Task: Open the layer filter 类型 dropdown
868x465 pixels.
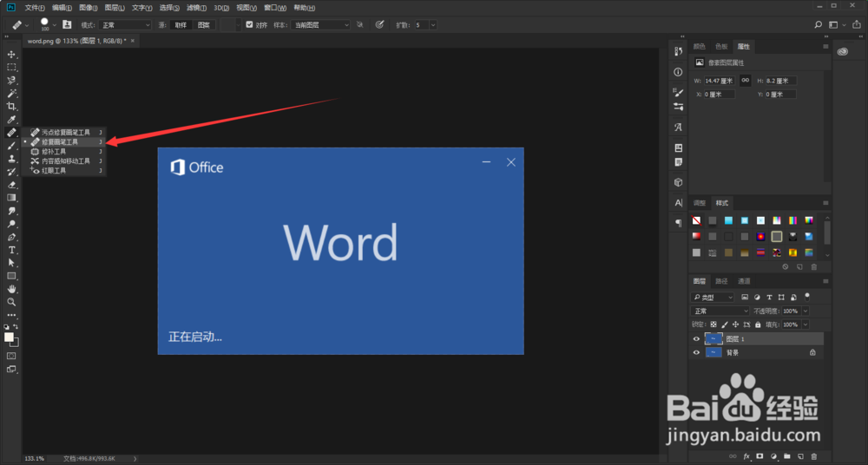Action: 713,298
